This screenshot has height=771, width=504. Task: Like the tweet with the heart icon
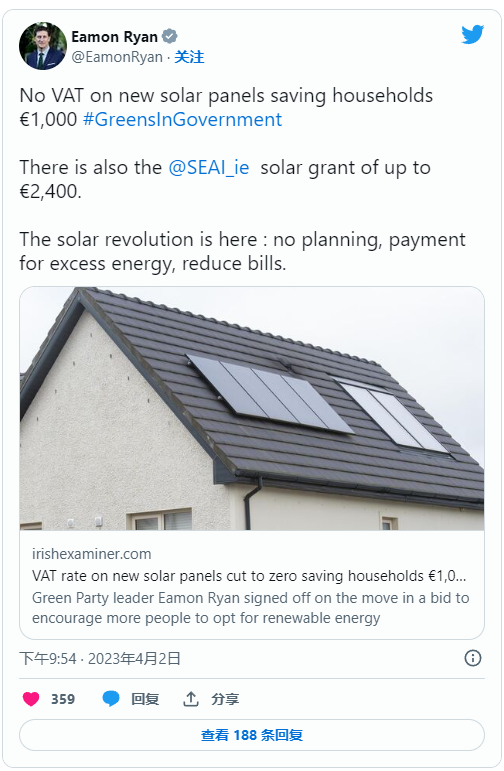coord(31,699)
